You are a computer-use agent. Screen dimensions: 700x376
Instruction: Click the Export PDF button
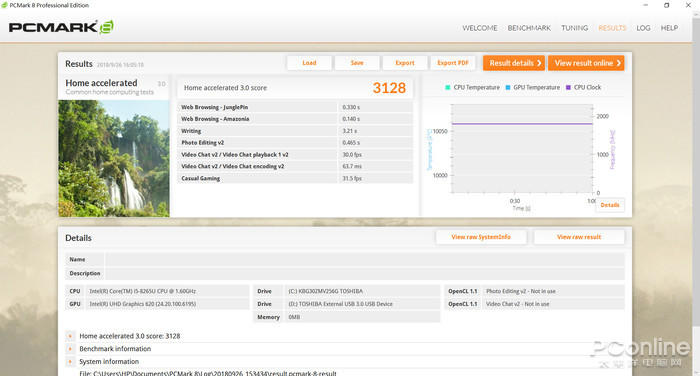[453, 63]
